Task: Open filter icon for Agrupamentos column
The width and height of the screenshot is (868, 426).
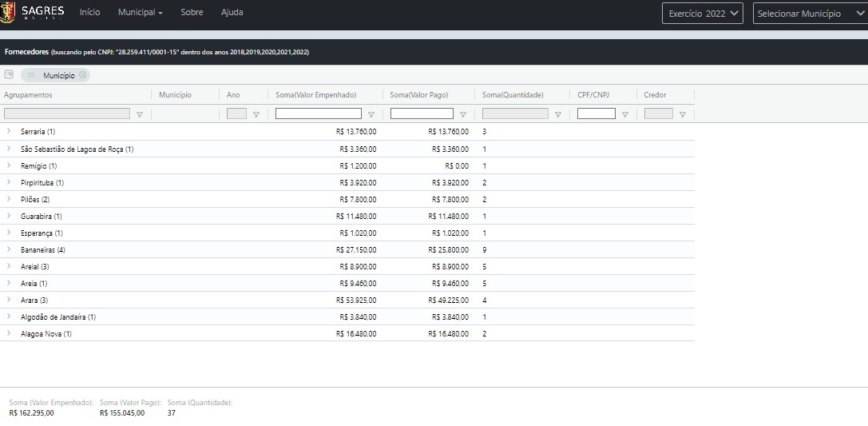Action: [140, 114]
